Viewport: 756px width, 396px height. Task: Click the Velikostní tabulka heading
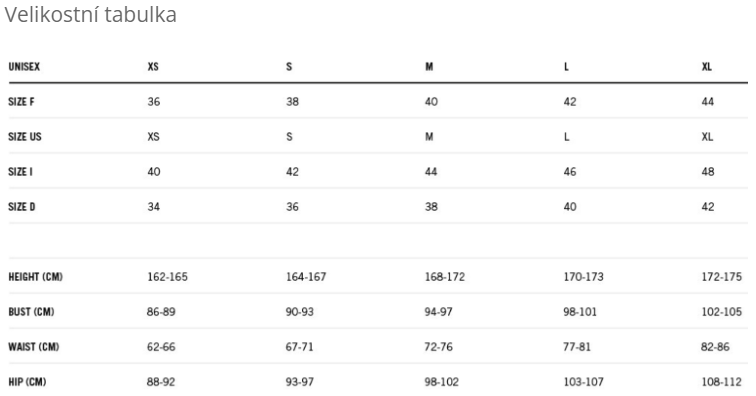pos(91,14)
